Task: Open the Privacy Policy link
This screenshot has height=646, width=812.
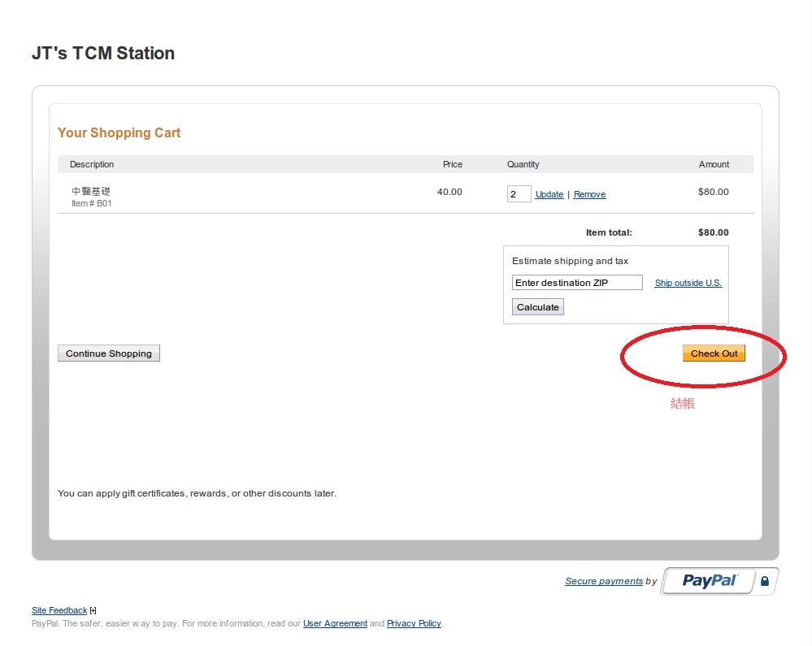Action: (x=414, y=623)
